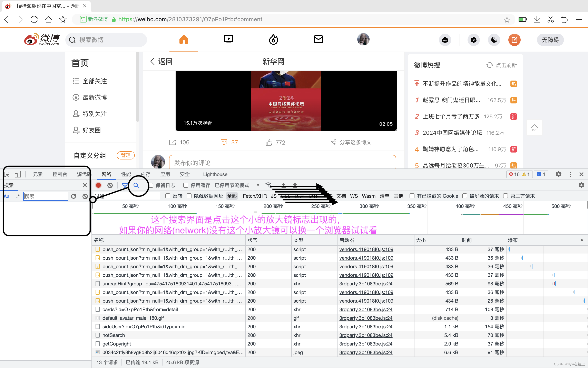Play the 新华网 video thumbnail
588x368 pixels.
[x=286, y=101]
